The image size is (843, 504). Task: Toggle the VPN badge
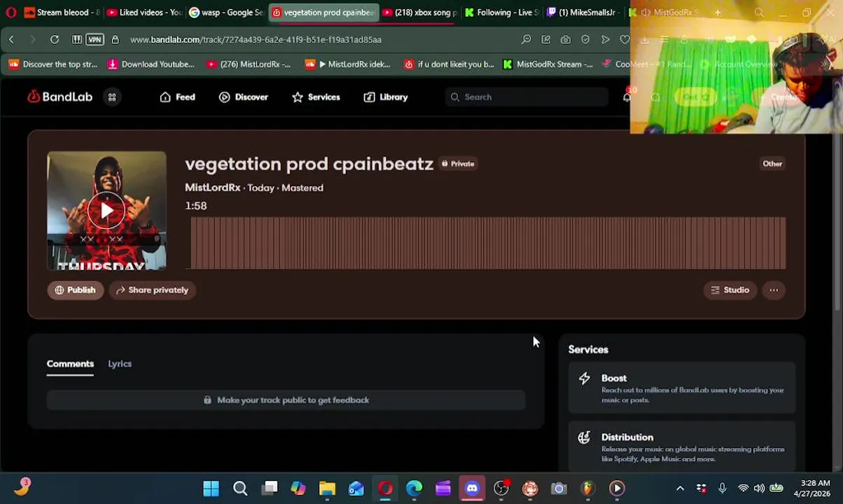pyautogui.click(x=95, y=40)
